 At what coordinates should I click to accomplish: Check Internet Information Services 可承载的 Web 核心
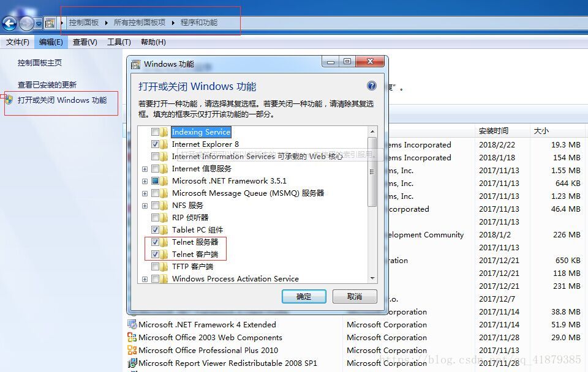click(155, 156)
